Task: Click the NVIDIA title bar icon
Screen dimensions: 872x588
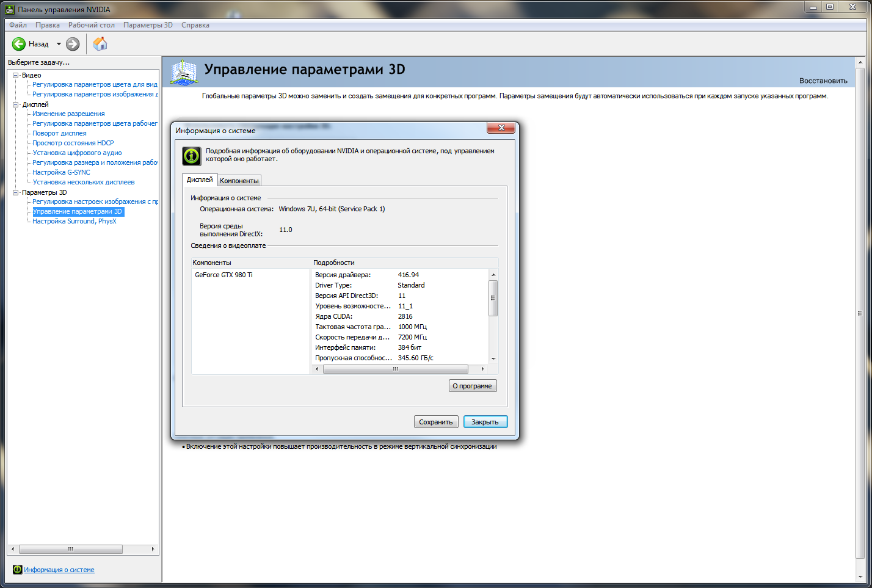Action: [x=9, y=9]
